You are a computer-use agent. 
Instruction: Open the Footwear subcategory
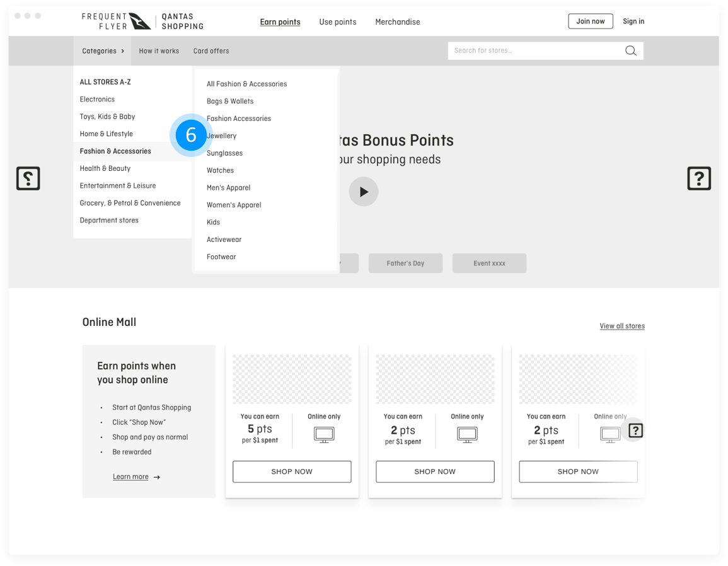coord(221,257)
